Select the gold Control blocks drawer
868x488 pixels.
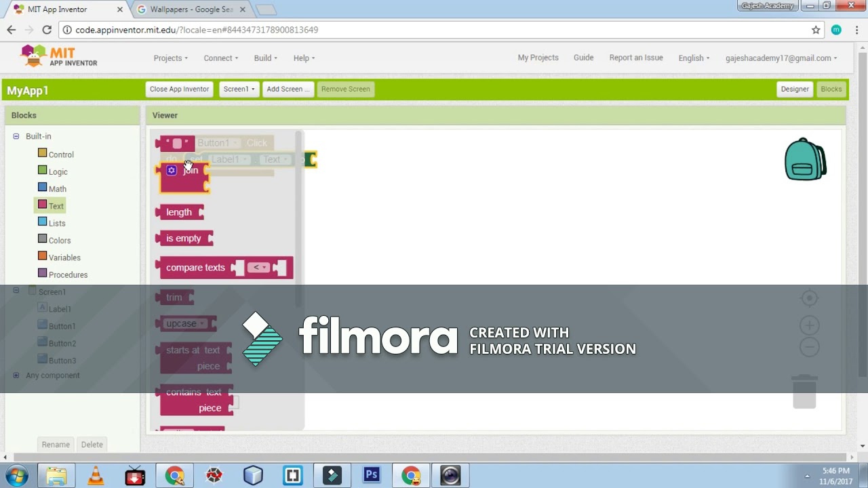click(56, 155)
